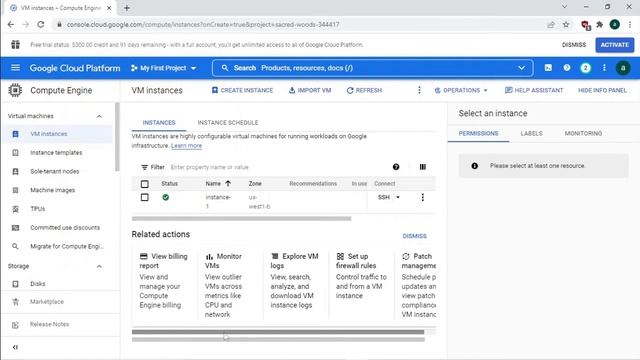Collapse the Storage section

tap(99, 267)
